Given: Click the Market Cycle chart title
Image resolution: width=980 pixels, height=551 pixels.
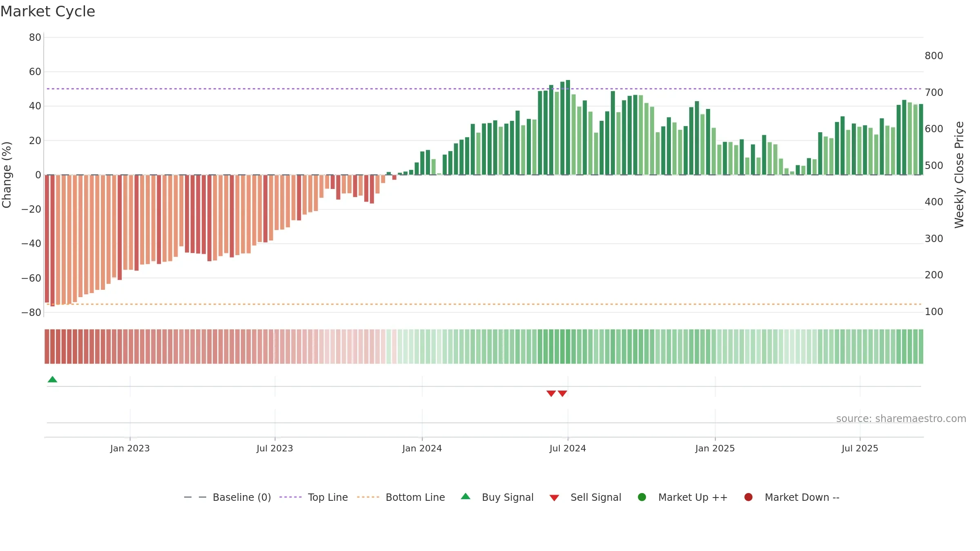Looking at the screenshot, I should coord(48,11).
